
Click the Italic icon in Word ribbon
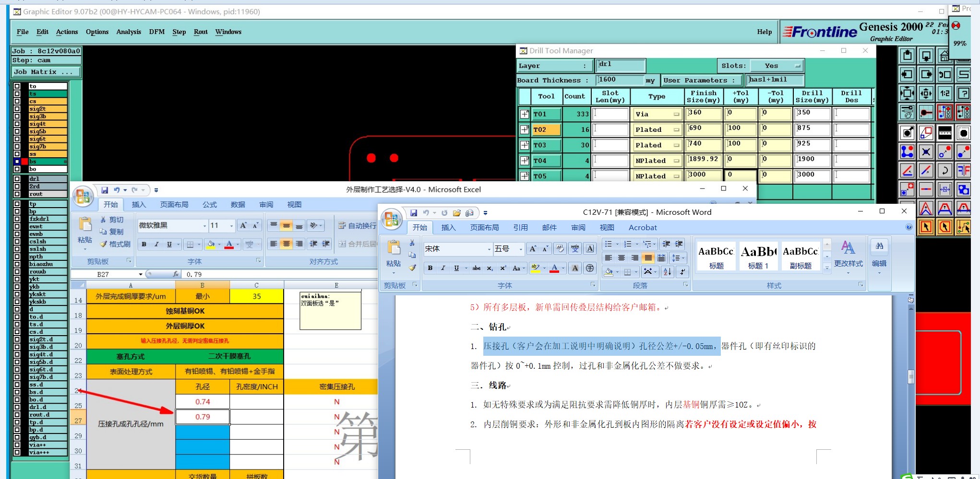443,268
